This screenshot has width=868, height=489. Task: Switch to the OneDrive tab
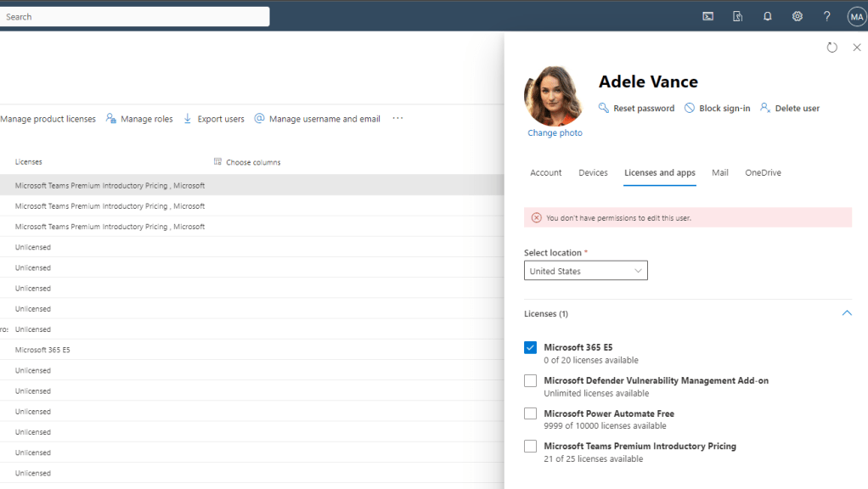tap(763, 172)
